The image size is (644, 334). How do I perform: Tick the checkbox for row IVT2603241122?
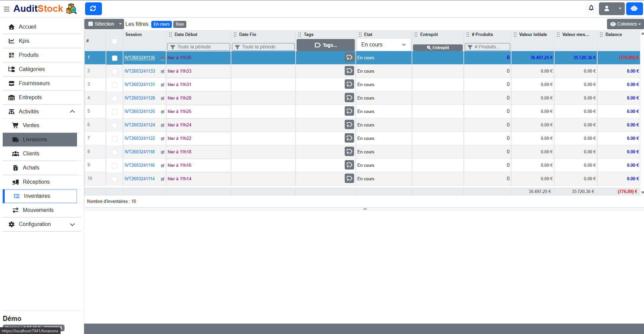114,139
